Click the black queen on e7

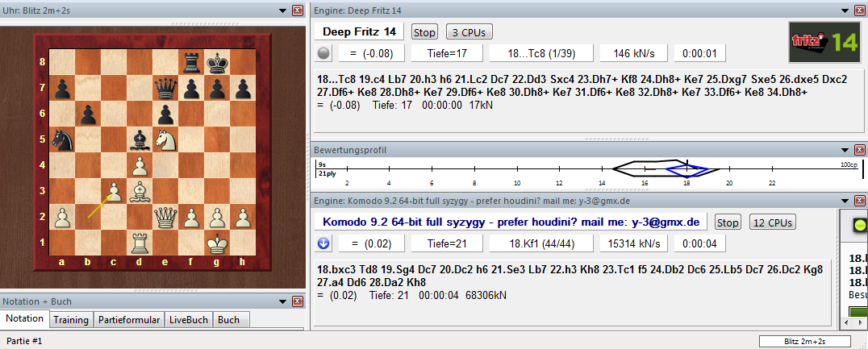click(165, 89)
